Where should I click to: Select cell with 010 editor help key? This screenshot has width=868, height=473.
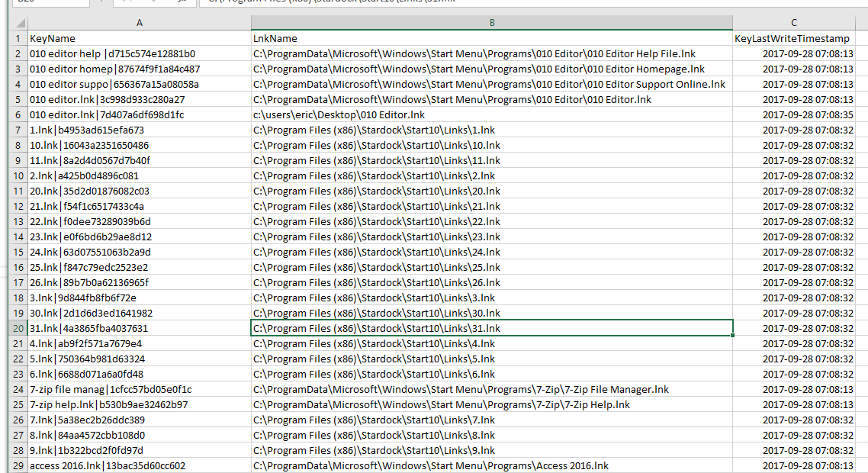tap(139, 53)
